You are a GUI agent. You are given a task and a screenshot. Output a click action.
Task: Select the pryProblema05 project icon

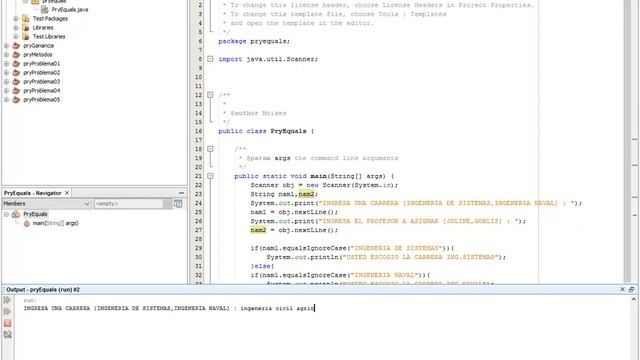(x=16, y=99)
